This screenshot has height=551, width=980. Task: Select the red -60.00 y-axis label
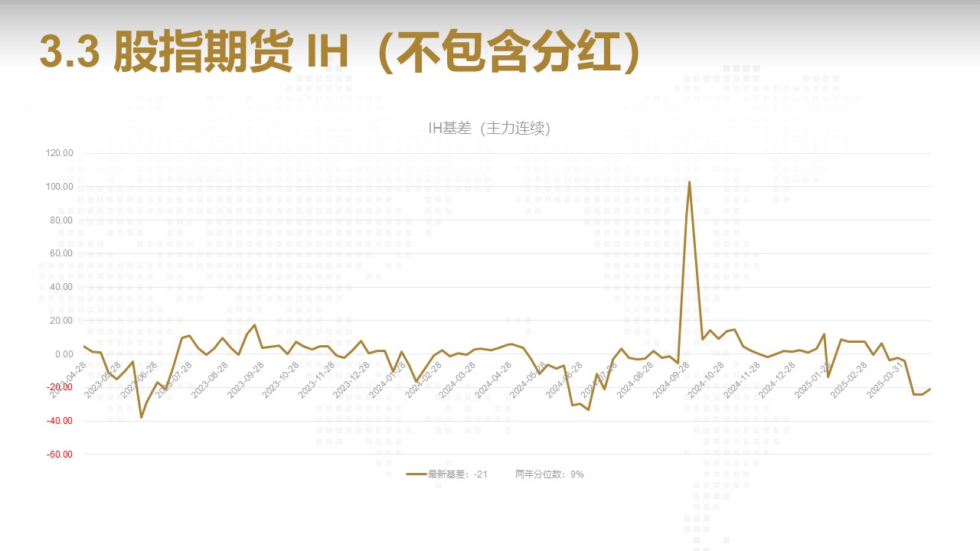click(x=59, y=455)
